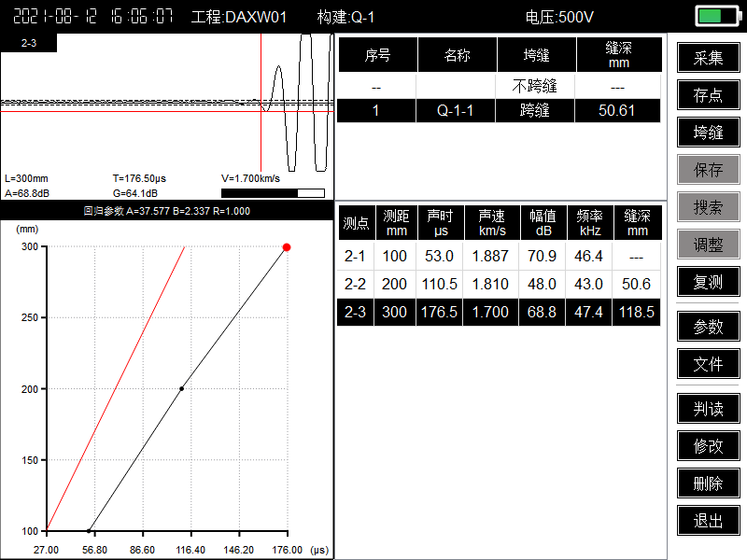Click the 退出 exit button

click(x=708, y=521)
